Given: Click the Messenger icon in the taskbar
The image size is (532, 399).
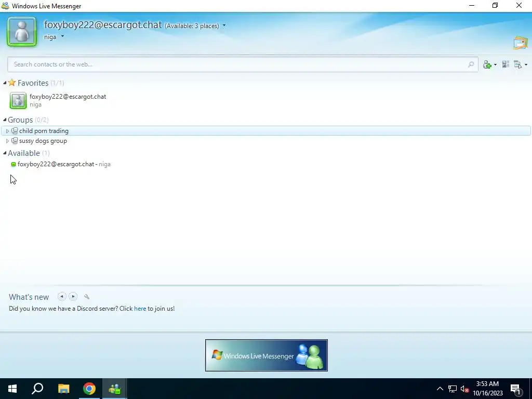Looking at the screenshot, I should tap(115, 389).
